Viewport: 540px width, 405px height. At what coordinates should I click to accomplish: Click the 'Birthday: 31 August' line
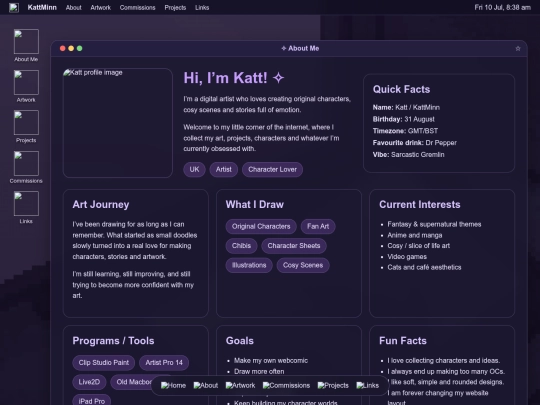(403, 119)
